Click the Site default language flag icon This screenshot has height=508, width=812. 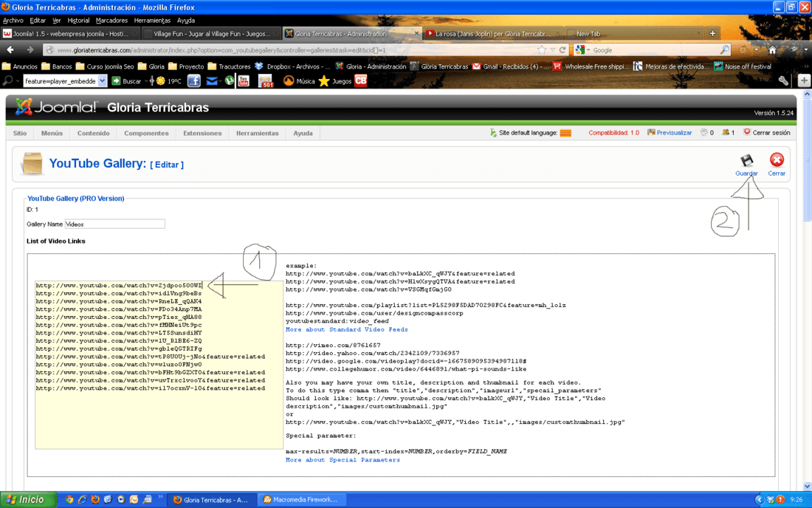565,133
